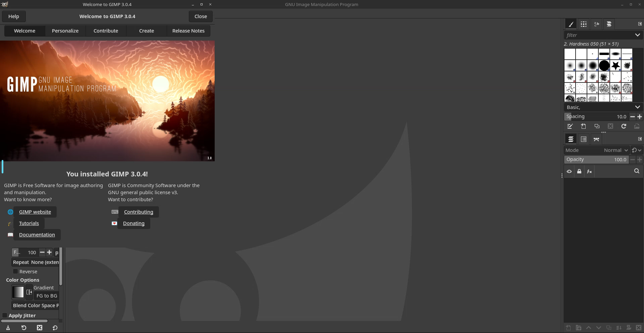Click the black-to-white gradient swatch
The width and height of the screenshot is (644, 333).
18,292
